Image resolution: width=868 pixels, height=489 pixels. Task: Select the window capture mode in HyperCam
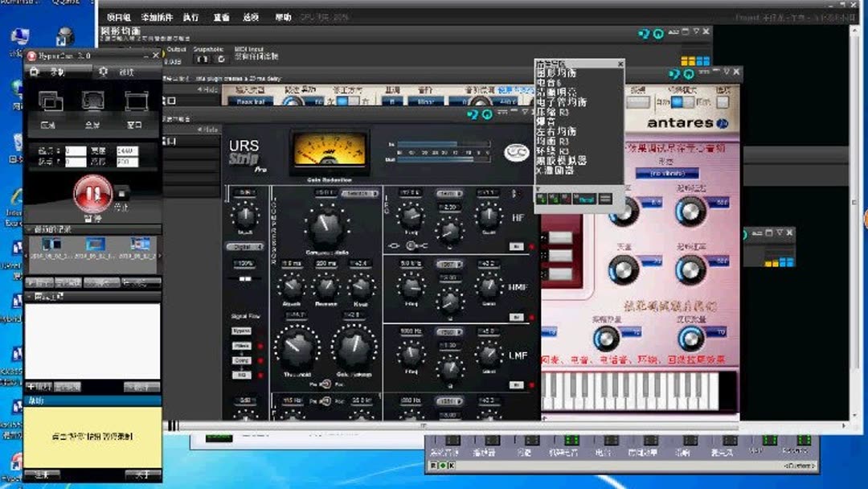133,101
